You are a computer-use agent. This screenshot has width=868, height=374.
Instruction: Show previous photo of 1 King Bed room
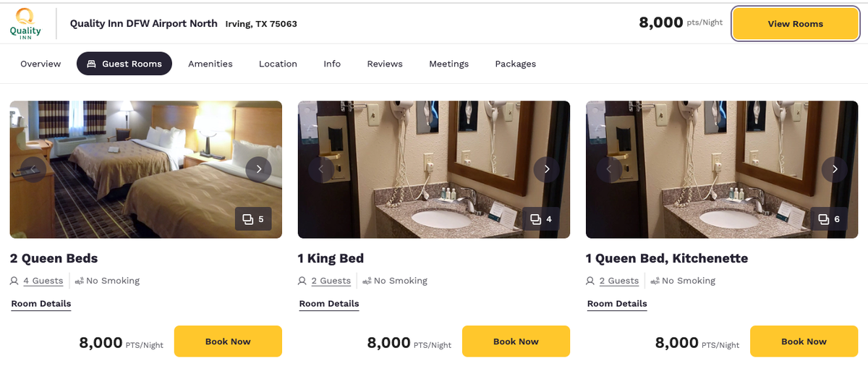coord(321,169)
